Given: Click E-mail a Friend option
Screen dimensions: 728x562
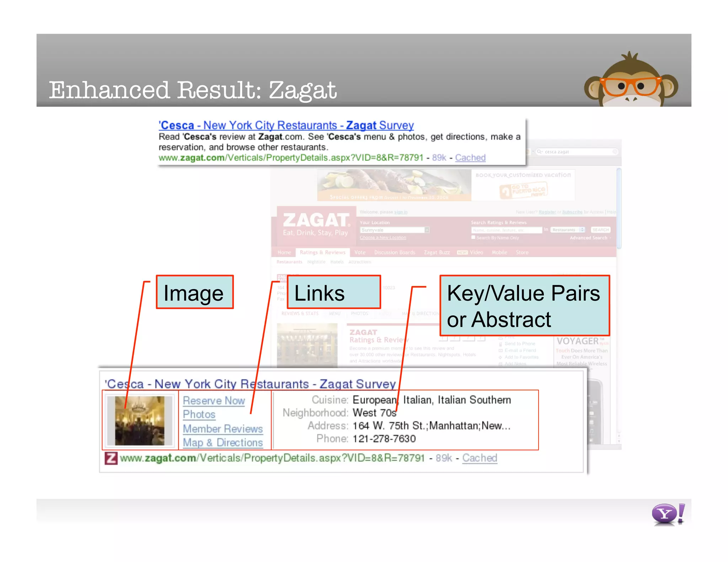Looking at the screenshot, I should (x=520, y=350).
